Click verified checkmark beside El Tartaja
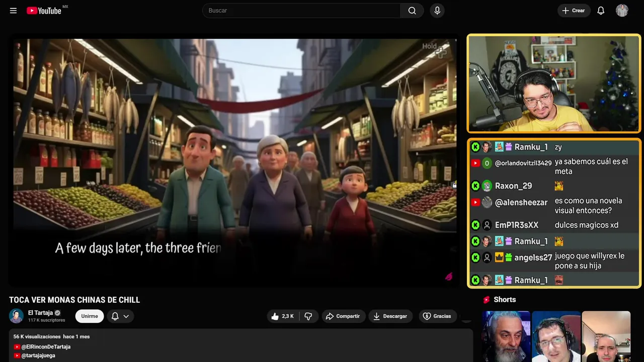Image resolution: width=644 pixels, height=362 pixels. (57, 313)
